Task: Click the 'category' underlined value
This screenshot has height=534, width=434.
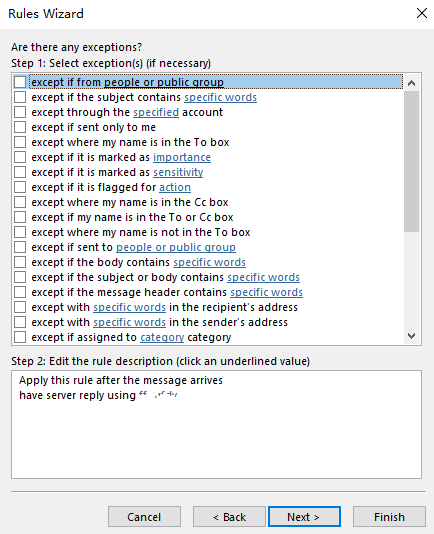Action: (162, 337)
